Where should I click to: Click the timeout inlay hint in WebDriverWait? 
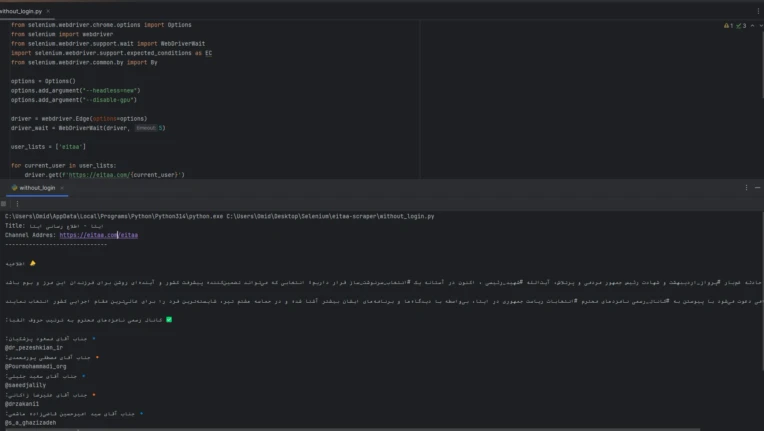(146, 128)
